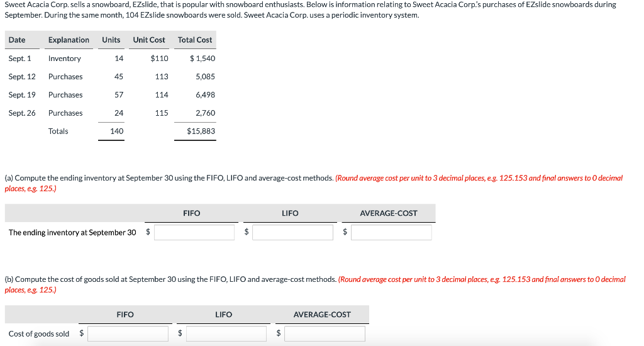Click the FIFO cost of goods sold field

128,333
